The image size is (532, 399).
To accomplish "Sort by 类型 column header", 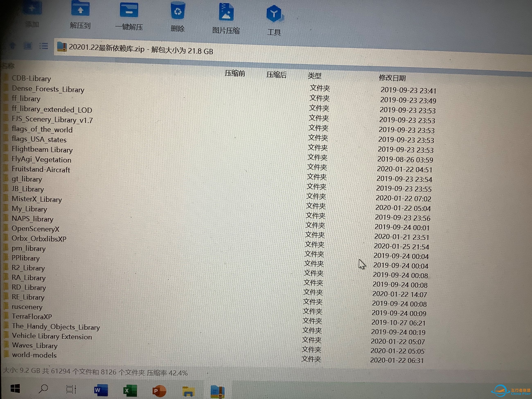I will pyautogui.click(x=314, y=76).
